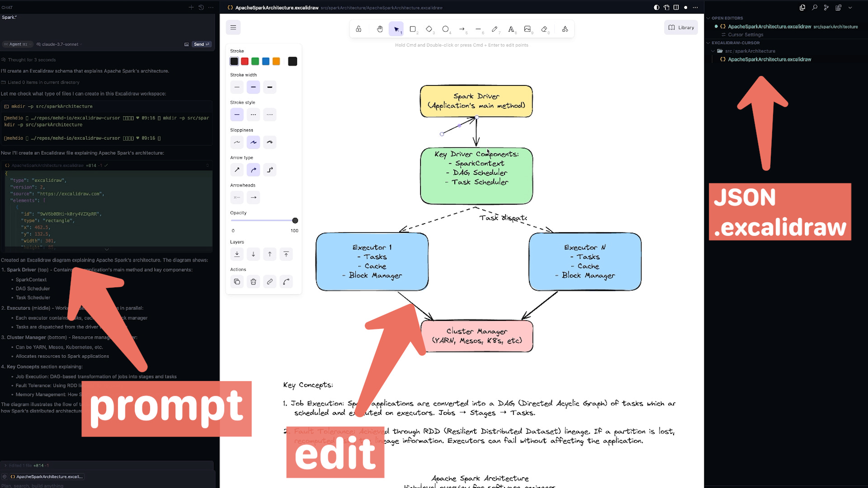Select the Selection arrow tool

click(x=396, y=29)
